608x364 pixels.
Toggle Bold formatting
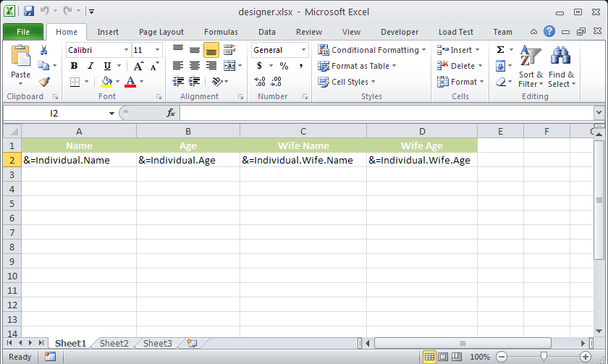coord(74,66)
